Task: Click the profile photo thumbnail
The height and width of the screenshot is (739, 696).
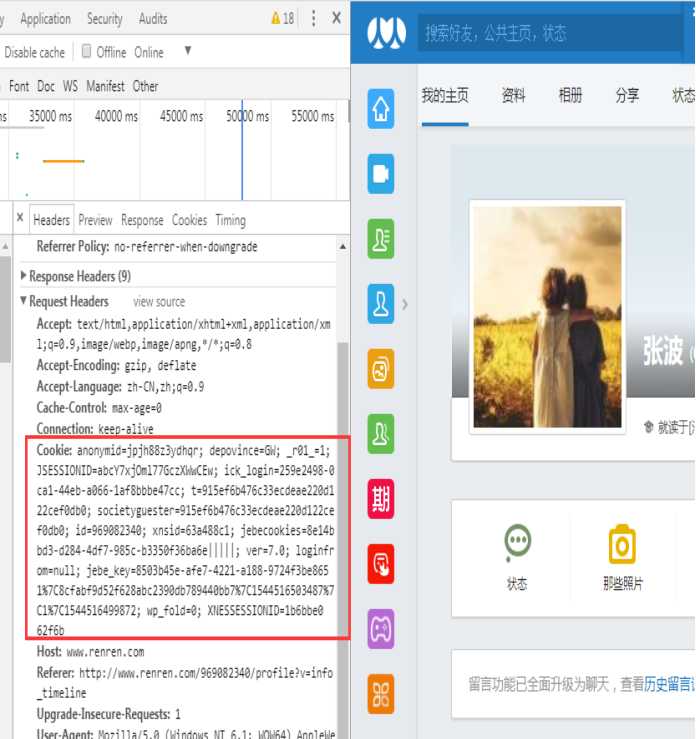Action: [x=547, y=317]
